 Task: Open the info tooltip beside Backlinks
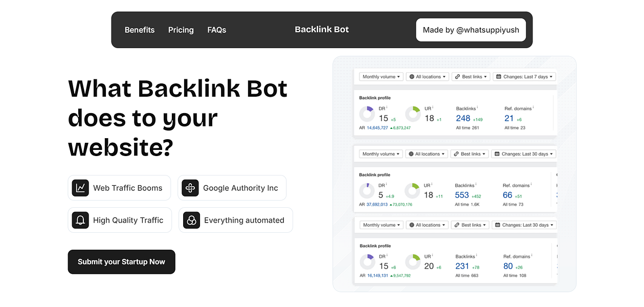click(x=478, y=107)
